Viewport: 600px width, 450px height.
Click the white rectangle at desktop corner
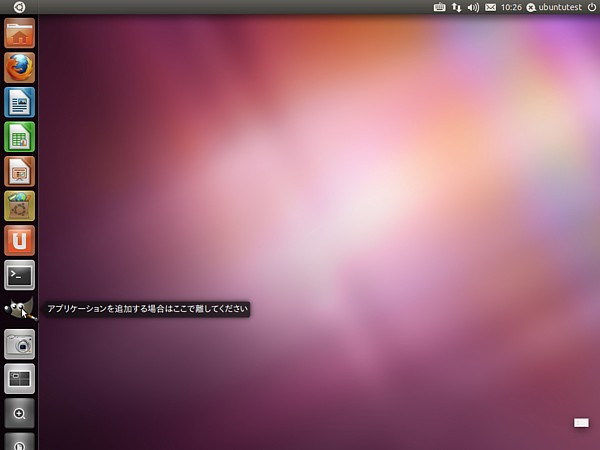581,422
